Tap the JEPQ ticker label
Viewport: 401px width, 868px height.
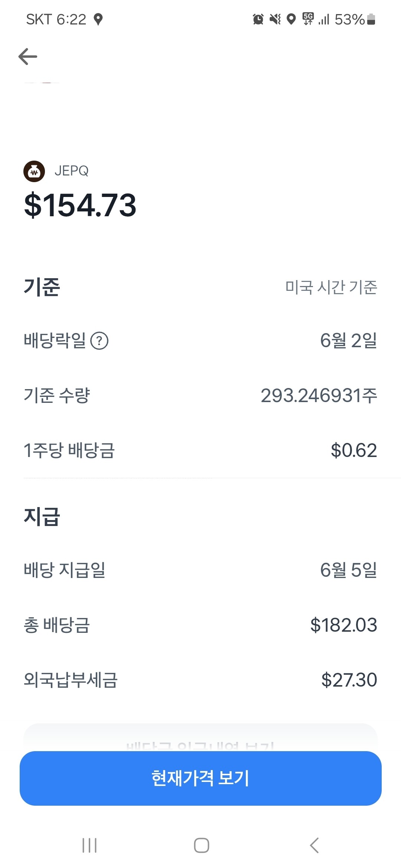(72, 171)
